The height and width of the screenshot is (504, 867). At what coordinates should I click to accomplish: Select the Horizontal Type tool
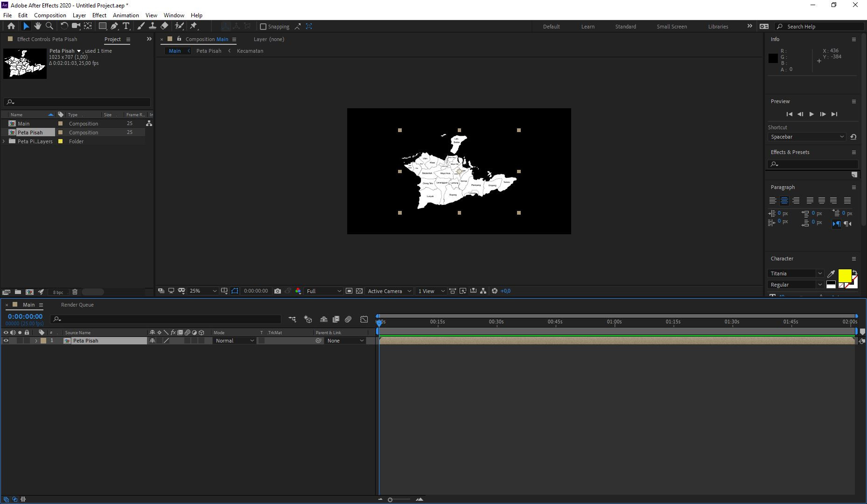(x=126, y=27)
